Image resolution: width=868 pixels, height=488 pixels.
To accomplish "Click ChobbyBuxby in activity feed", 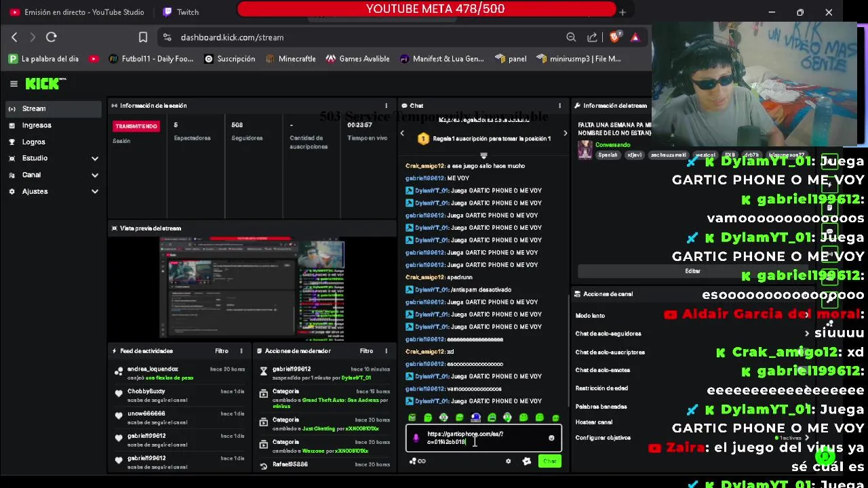I will point(146,392).
